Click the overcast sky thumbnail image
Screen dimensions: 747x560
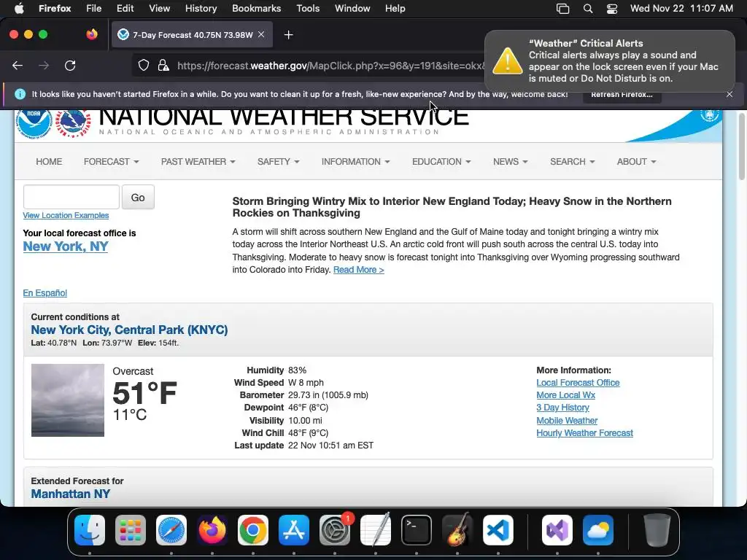(x=68, y=400)
